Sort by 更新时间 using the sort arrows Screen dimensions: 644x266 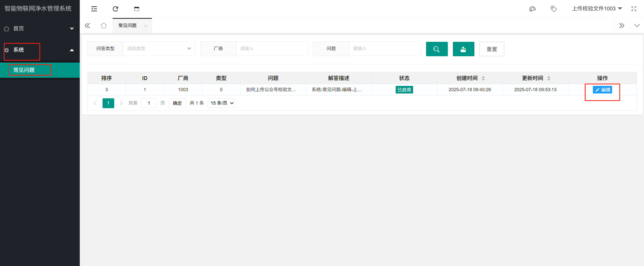point(549,78)
